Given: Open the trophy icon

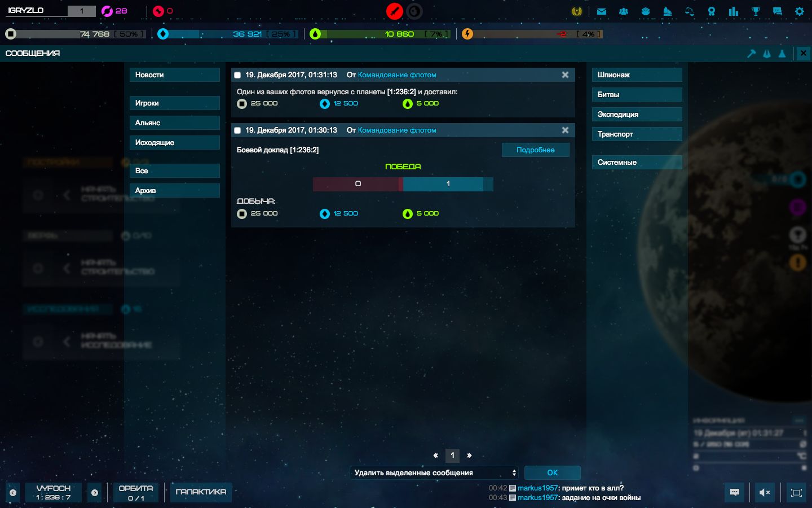Looking at the screenshot, I should click(756, 11).
